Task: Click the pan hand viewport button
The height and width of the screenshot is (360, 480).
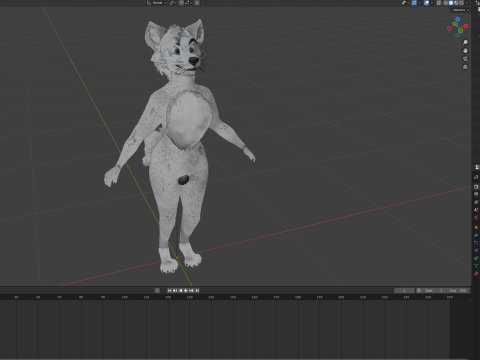Action: point(465,51)
